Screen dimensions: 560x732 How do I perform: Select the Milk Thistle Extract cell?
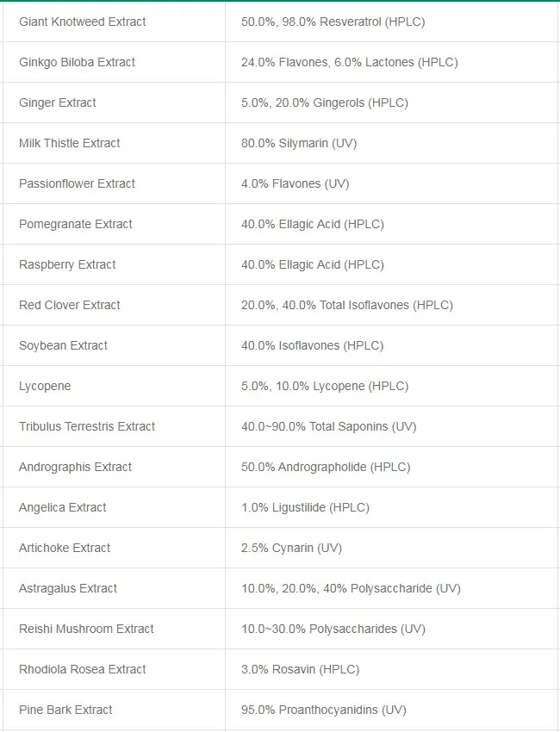coord(70,143)
